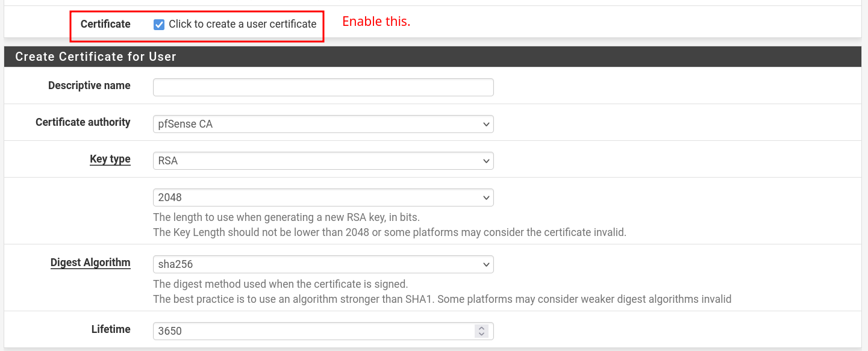The image size is (868, 351).
Task: Increase Lifetime using the spinner up arrow
Action: tap(481, 328)
